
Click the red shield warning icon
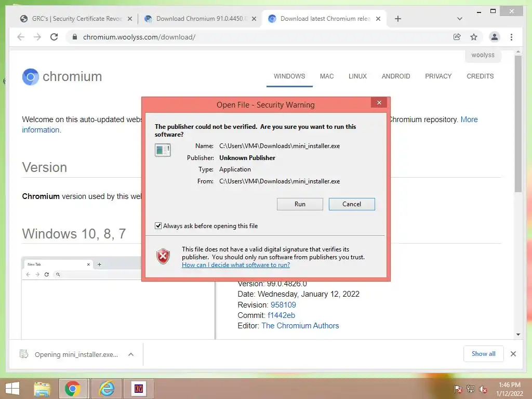pos(163,256)
